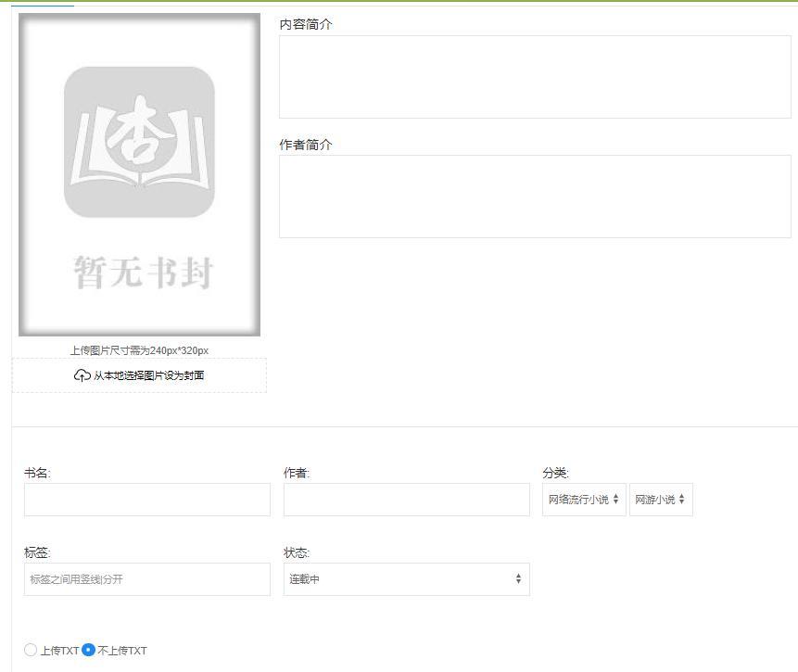Select the 上传TXT radio button
The width and height of the screenshot is (798, 672).
click(x=31, y=650)
